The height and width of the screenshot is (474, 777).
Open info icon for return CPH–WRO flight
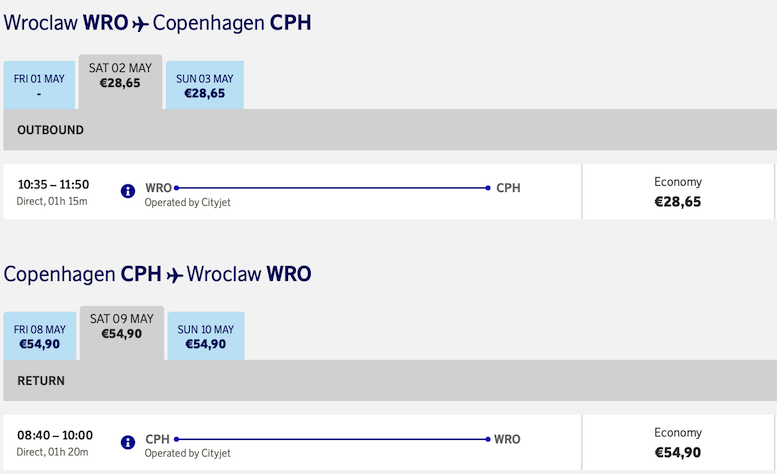click(128, 442)
